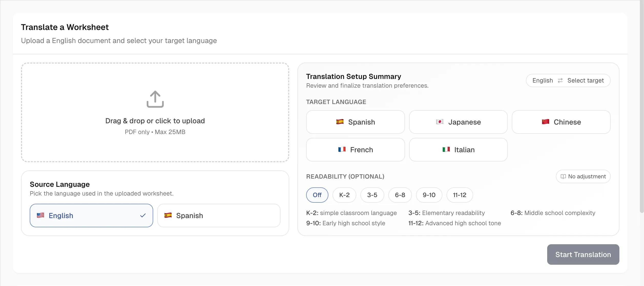644x286 pixels.
Task: Click the book icon in No adjustment
Action: point(563,177)
